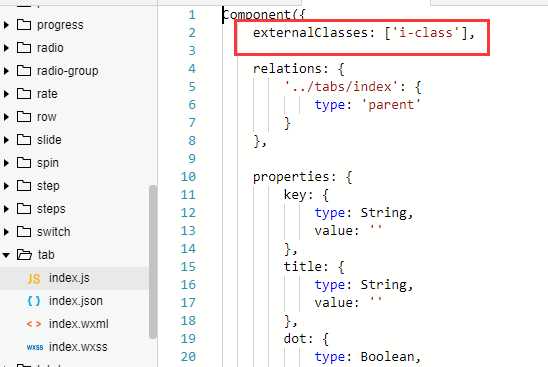The width and height of the screenshot is (548, 367).
Task: Expand the rate folder arrow
Action: [6, 94]
